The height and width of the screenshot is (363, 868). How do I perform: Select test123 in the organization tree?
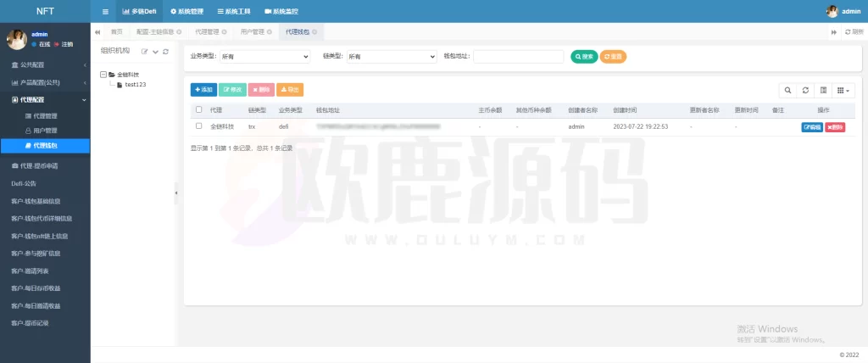[x=135, y=84]
